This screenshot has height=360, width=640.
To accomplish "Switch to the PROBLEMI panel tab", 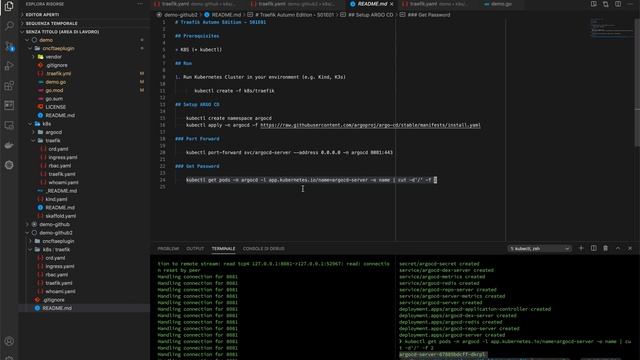I will click(168, 249).
